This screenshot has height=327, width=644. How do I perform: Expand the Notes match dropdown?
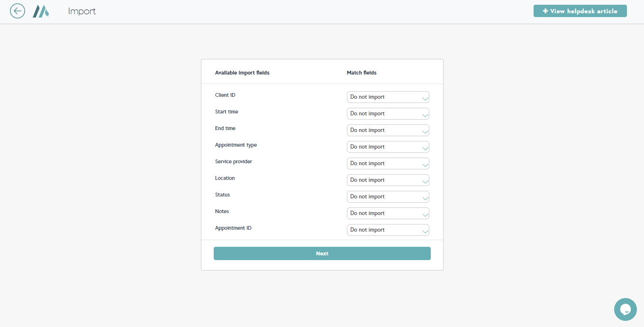click(388, 214)
